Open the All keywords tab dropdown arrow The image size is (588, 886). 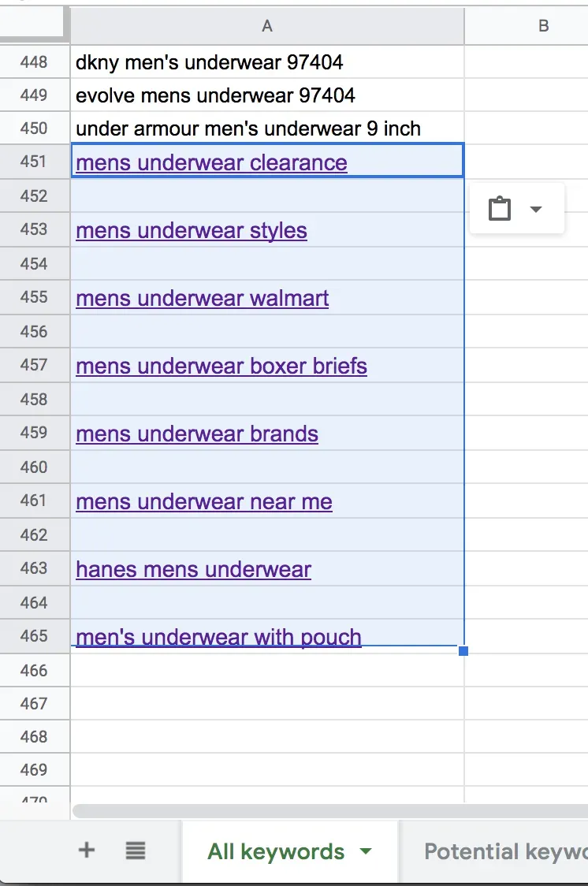(x=365, y=851)
